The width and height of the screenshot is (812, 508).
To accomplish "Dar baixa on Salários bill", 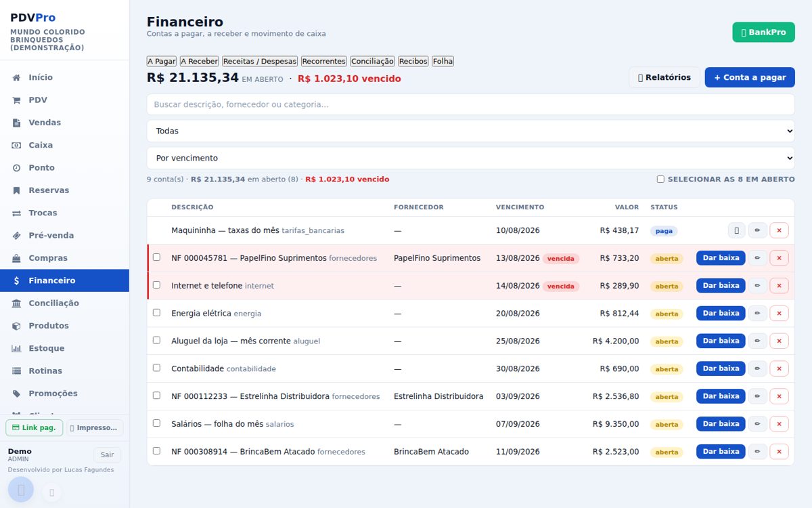I will pos(721,424).
